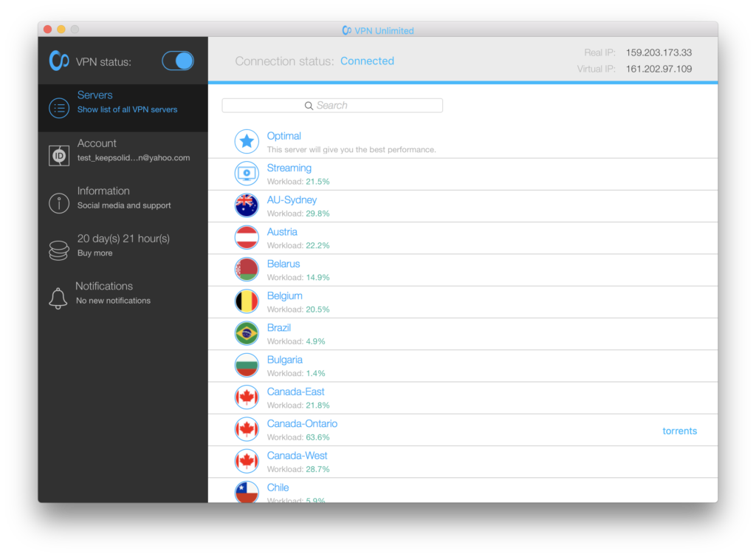756x557 pixels.
Task: Click the Buy more link
Action: click(95, 253)
